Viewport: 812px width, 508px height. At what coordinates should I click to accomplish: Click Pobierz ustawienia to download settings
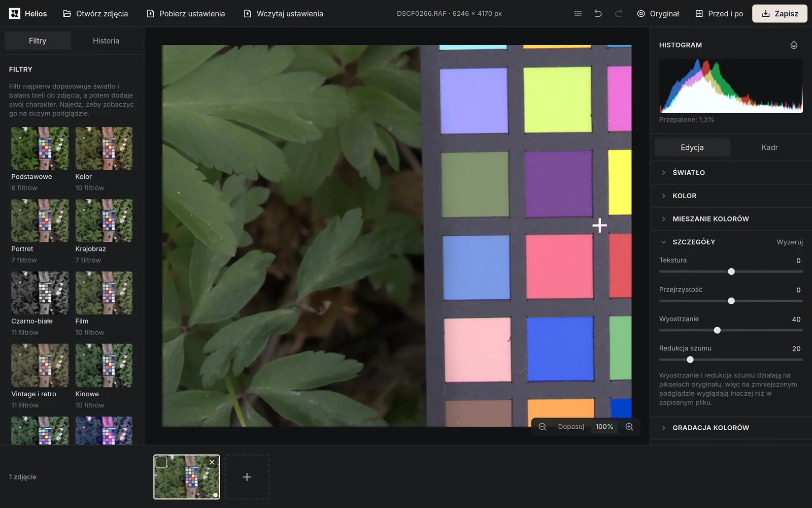(186, 14)
